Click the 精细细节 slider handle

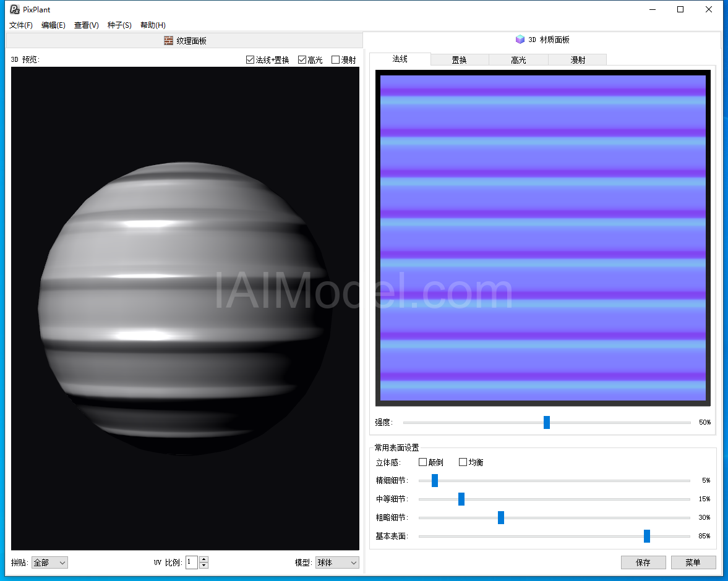tap(435, 480)
